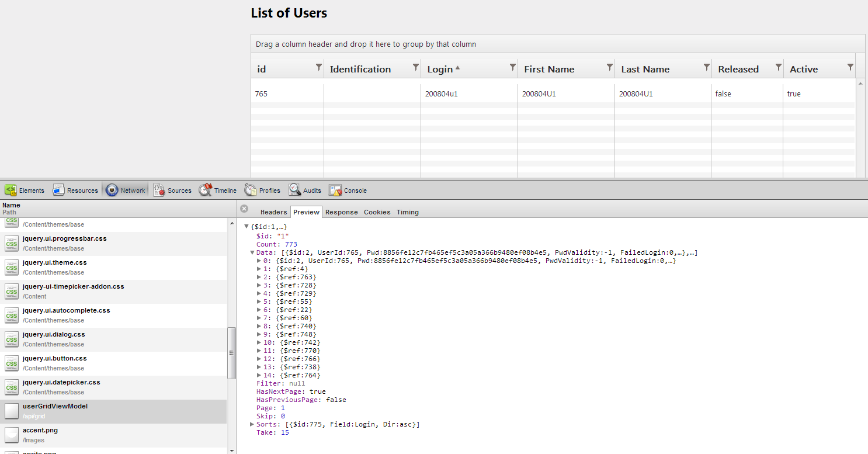Switch to the Response tab
Image resolution: width=868 pixels, height=454 pixels.
(x=341, y=212)
